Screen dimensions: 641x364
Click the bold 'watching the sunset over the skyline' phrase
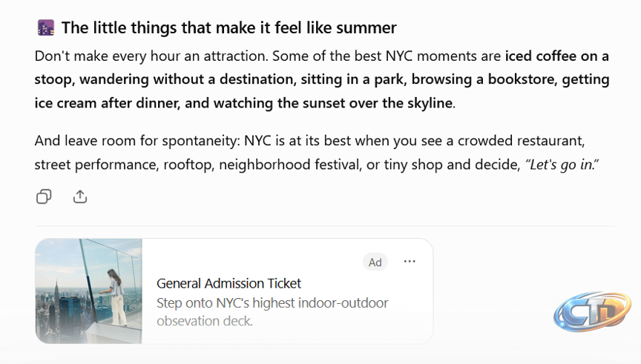pyautogui.click(x=333, y=103)
